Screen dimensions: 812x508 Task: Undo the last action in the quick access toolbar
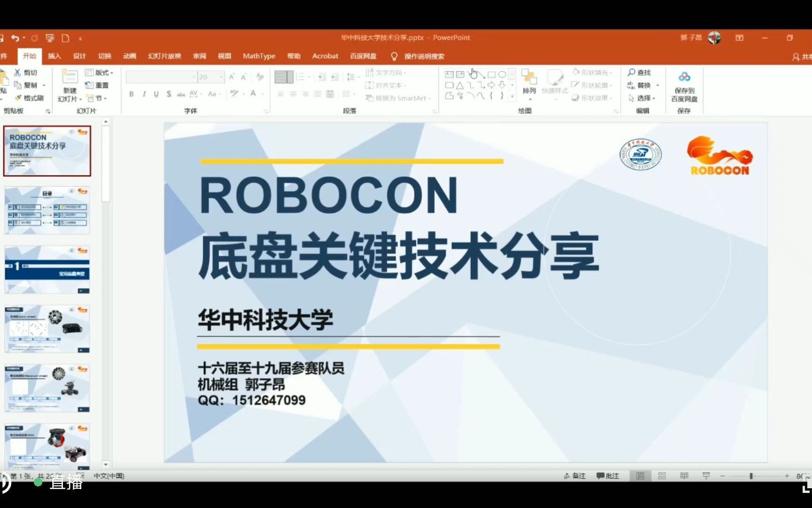(x=16, y=38)
